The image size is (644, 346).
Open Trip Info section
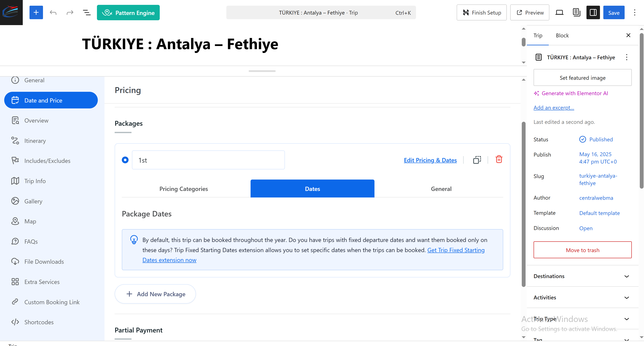click(x=51, y=181)
